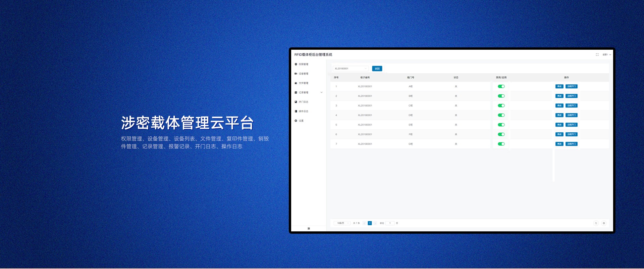Click the 设备管理 sidebar icon
This screenshot has width=644, height=269.
coord(296,74)
